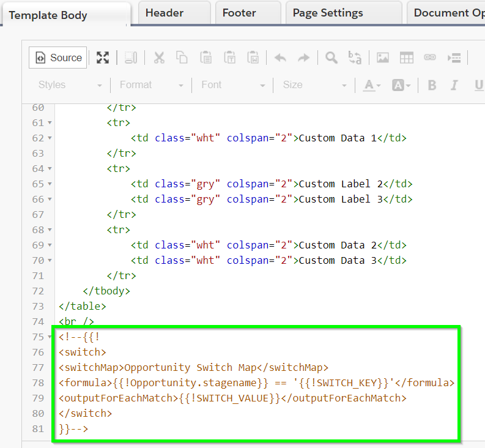This screenshot has width=485, height=448.
Task: Click the <switch> opening tag
Action: pos(83,353)
